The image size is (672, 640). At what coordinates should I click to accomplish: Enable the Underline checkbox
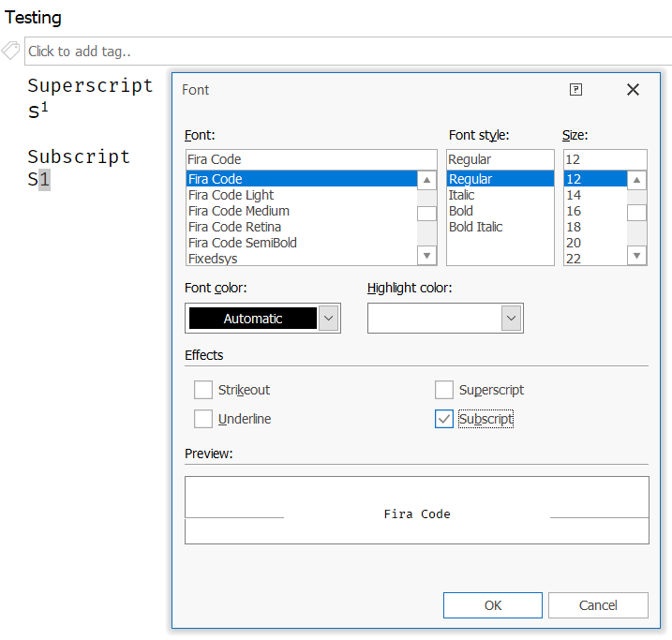[x=203, y=419]
